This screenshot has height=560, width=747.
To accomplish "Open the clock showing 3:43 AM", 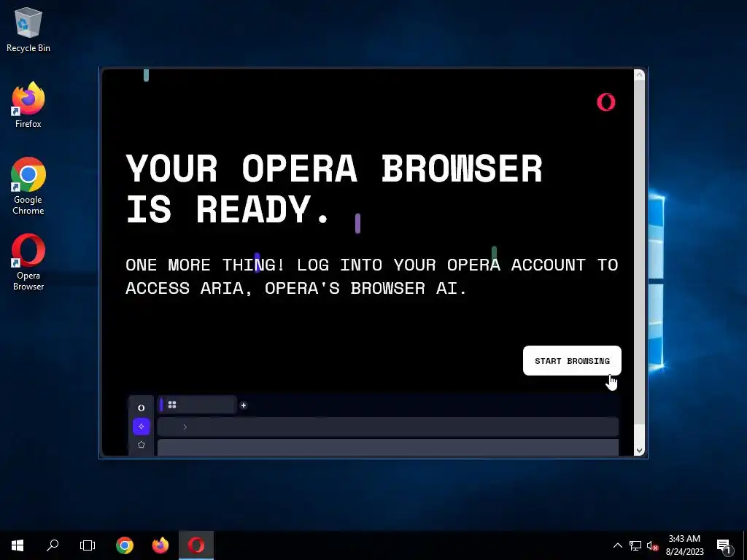I will 684,545.
